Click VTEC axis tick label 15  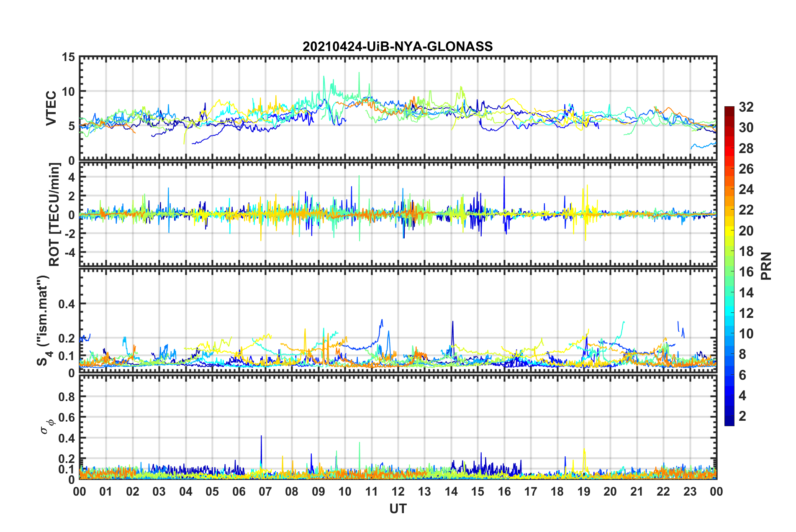68,57
